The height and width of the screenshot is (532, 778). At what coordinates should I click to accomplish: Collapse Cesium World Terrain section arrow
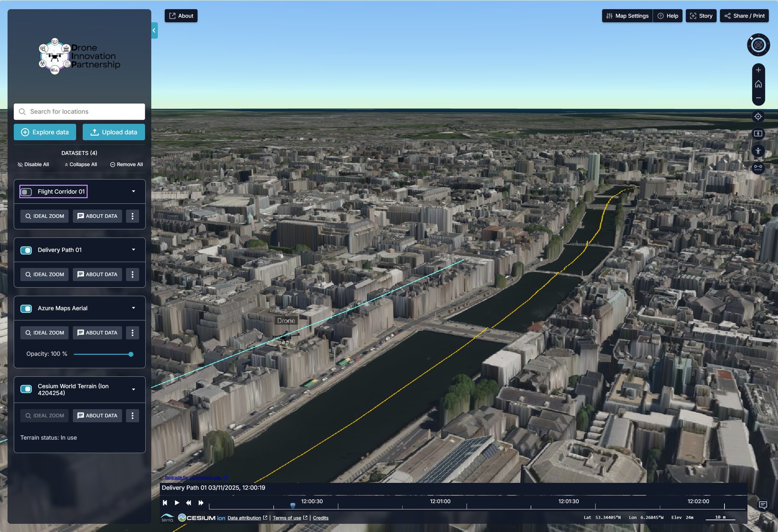pos(134,389)
